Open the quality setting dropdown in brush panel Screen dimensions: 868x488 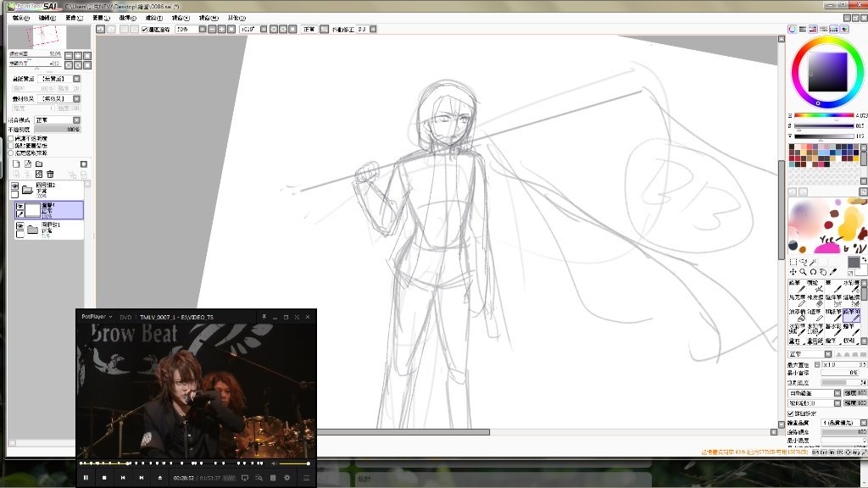(x=863, y=423)
